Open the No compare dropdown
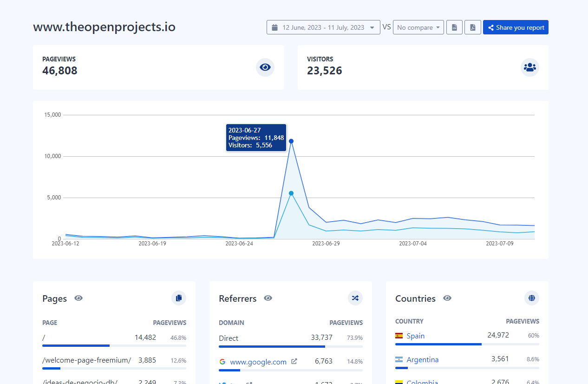This screenshot has height=384, width=588. pos(418,27)
